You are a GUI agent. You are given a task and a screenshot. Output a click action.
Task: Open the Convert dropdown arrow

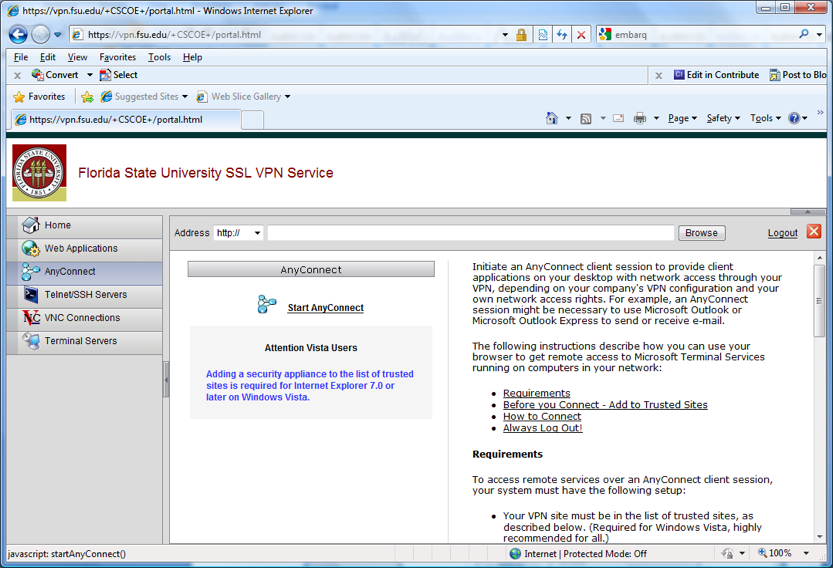89,75
